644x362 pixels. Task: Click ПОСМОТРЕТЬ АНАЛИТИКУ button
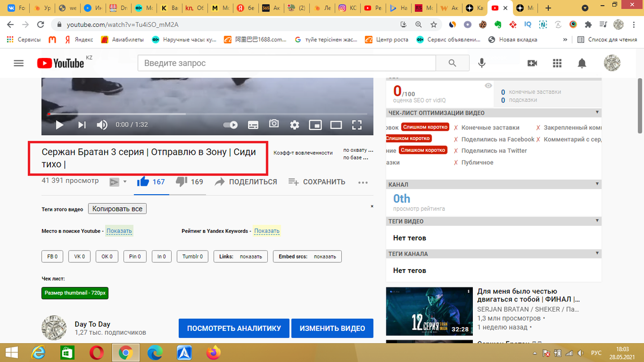[x=234, y=328]
